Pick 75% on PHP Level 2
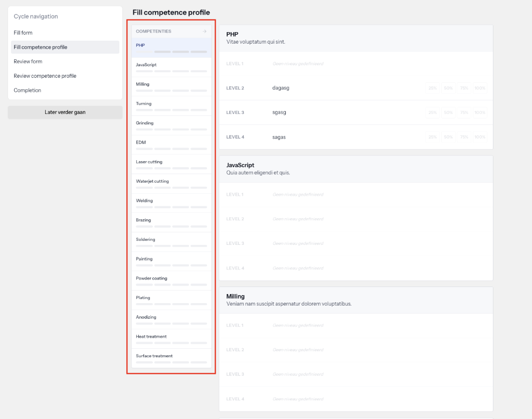Image resolution: width=532 pixels, height=419 pixels. click(x=464, y=88)
